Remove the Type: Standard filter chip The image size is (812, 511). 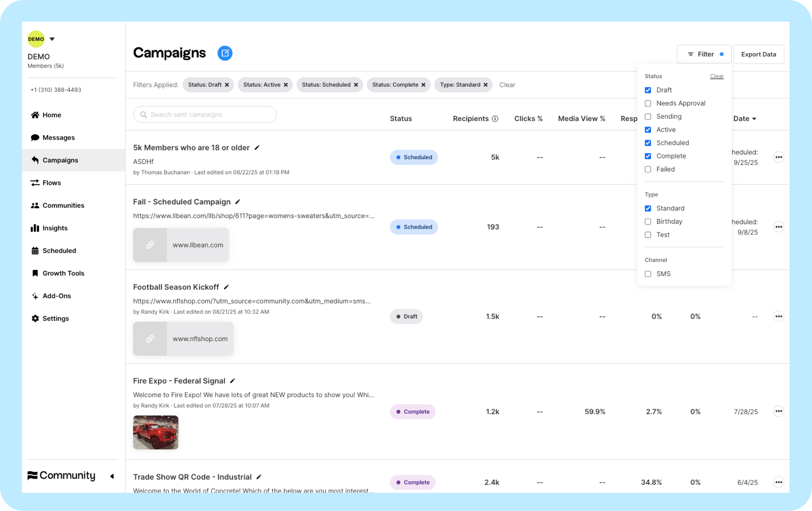pyautogui.click(x=486, y=85)
